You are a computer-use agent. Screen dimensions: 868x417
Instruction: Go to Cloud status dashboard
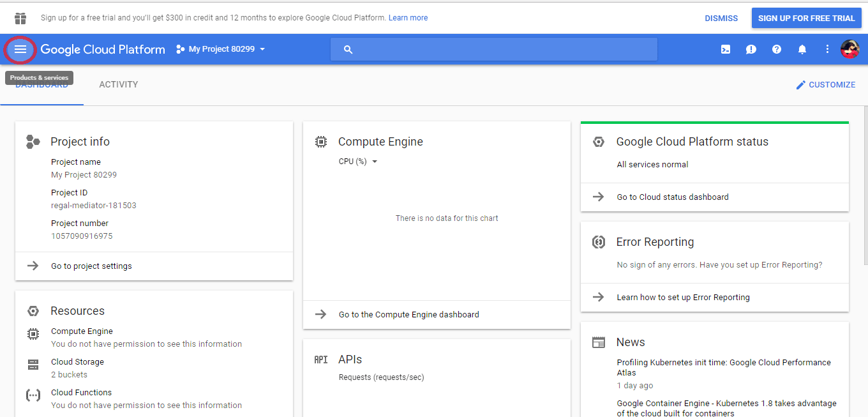(x=673, y=197)
